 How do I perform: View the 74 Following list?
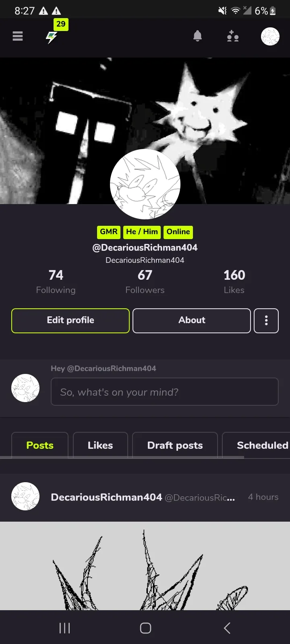(x=56, y=282)
